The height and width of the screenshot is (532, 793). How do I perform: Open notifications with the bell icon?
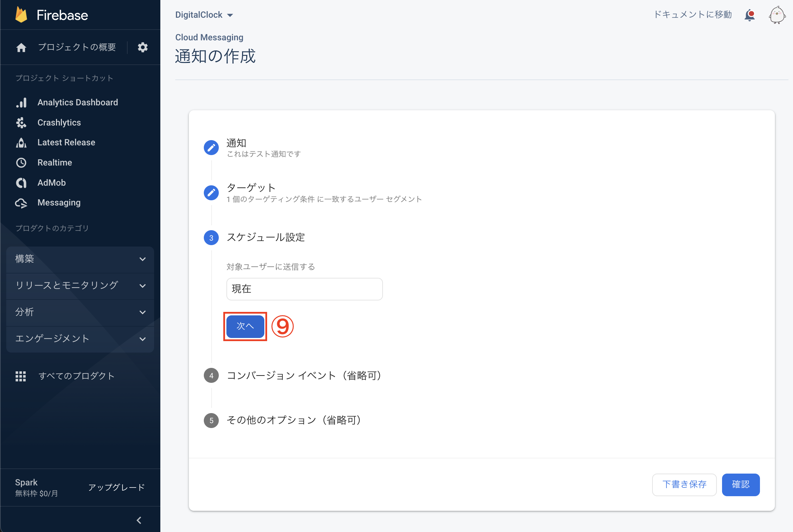point(750,15)
